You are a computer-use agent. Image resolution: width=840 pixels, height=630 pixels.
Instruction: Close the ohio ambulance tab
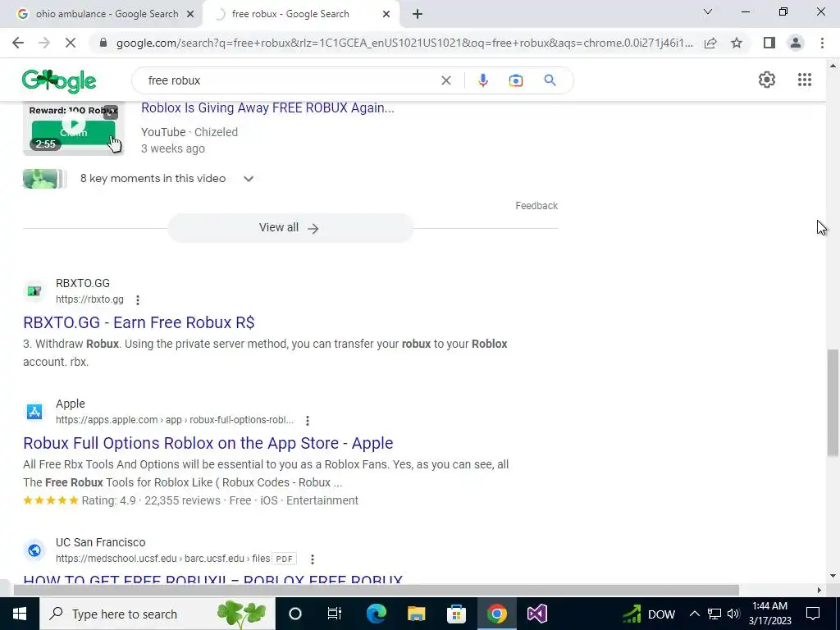(190, 14)
